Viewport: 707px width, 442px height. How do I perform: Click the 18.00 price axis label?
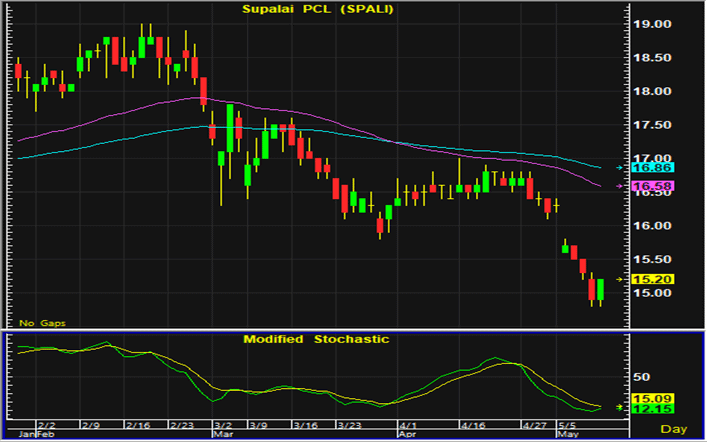[652, 91]
